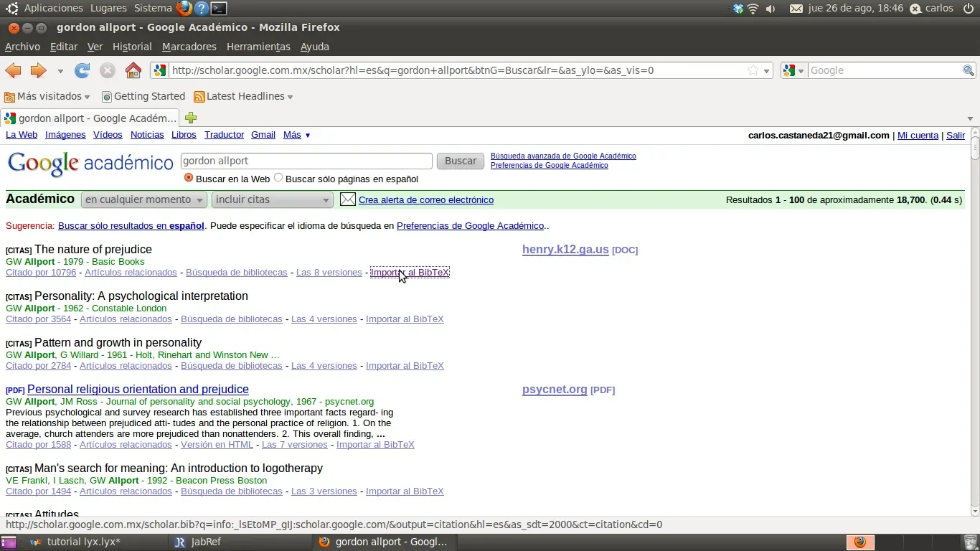Viewport: 980px width, 551px height.
Task: Click the Buscar button
Action: 461,161
